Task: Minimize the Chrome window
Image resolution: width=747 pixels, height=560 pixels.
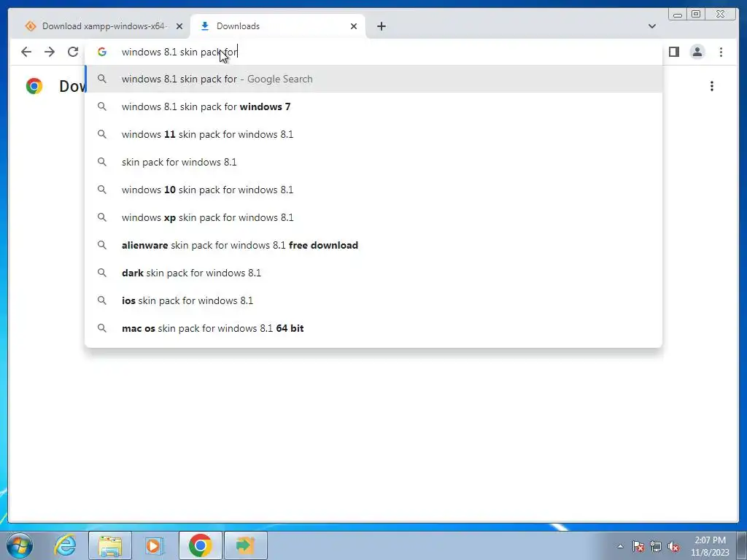Action: pyautogui.click(x=678, y=15)
